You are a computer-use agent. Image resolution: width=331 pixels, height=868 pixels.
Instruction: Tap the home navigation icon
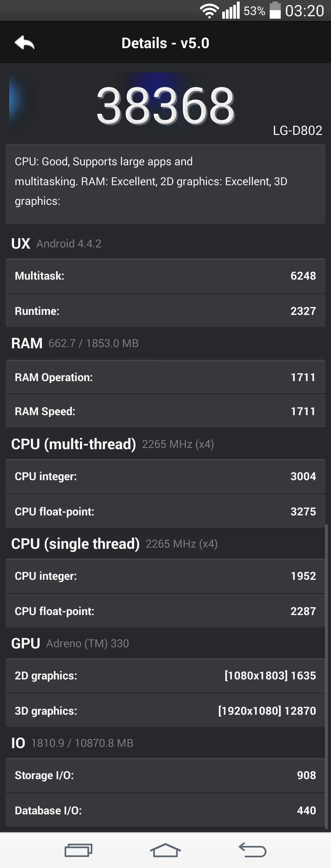(x=165, y=850)
